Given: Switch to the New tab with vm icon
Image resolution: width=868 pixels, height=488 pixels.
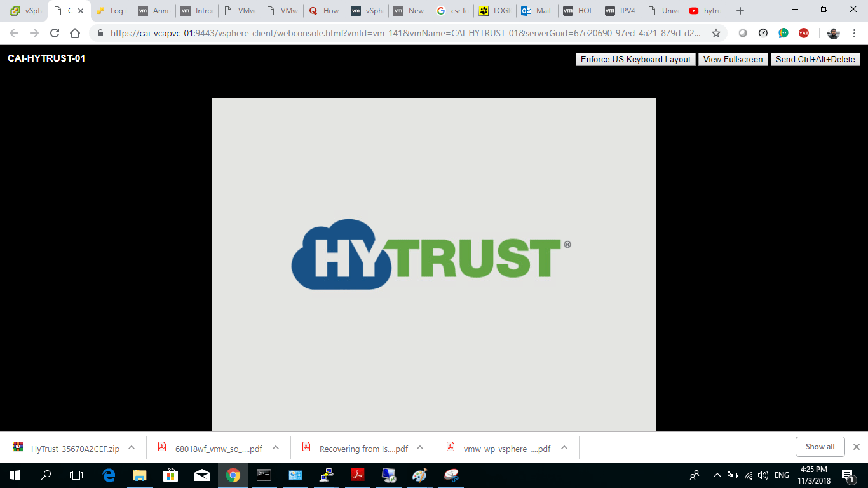Looking at the screenshot, I should pyautogui.click(x=409, y=11).
